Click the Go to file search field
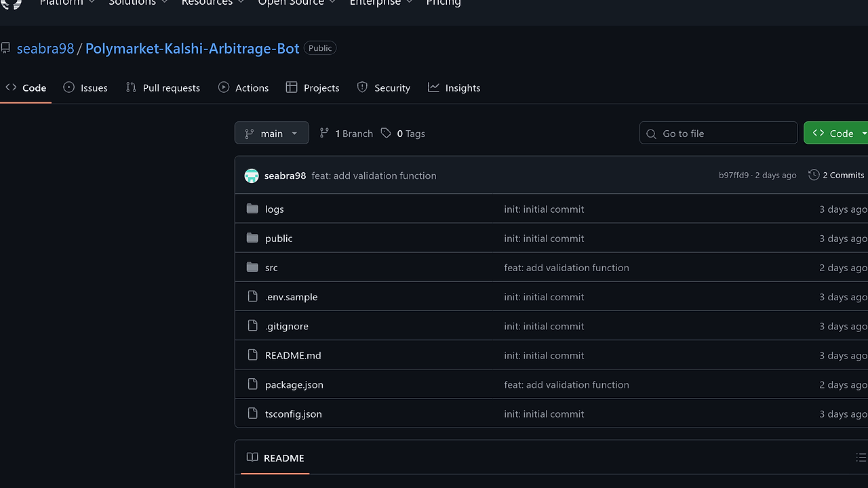The width and height of the screenshot is (868, 488). [x=718, y=133]
